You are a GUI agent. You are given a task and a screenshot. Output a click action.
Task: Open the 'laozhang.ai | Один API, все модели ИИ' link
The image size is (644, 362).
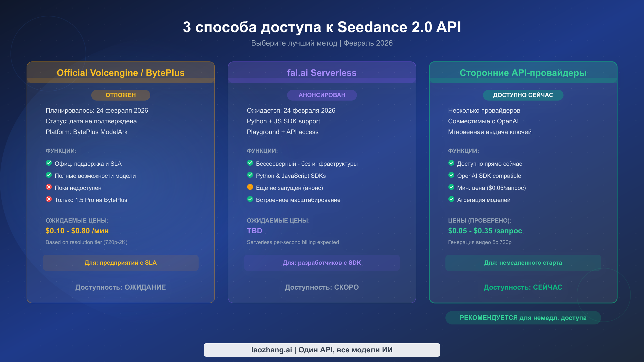322,350
